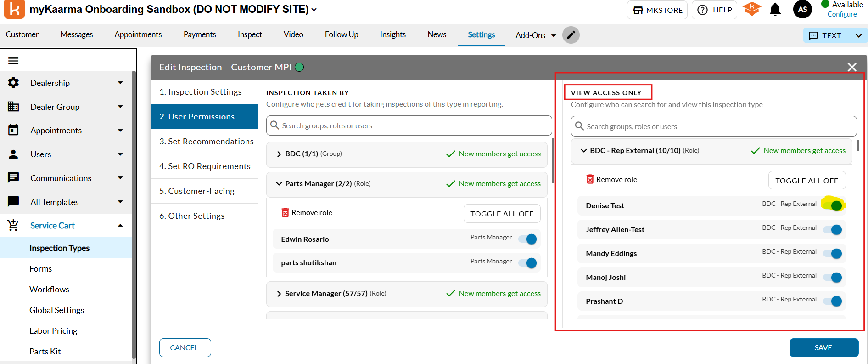Viewport: 868px width, 364px height.
Task: Toggle New members get access for BDC - Rep External
Action: tap(798, 151)
